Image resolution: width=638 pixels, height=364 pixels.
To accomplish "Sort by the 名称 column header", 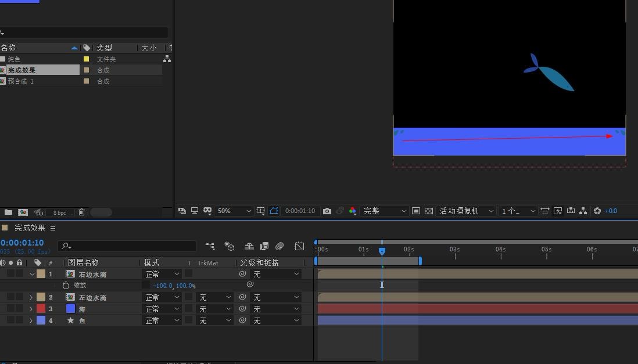I will [8, 48].
